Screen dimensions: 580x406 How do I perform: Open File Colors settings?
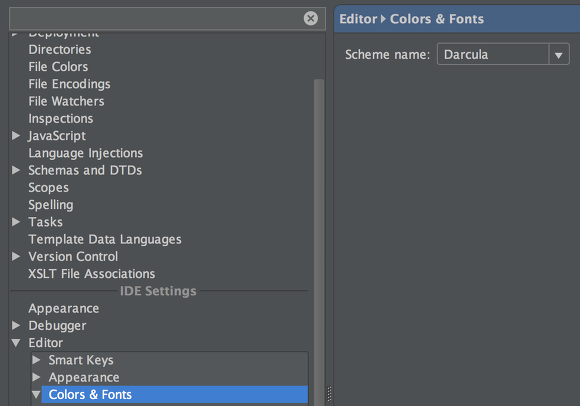pos(58,67)
